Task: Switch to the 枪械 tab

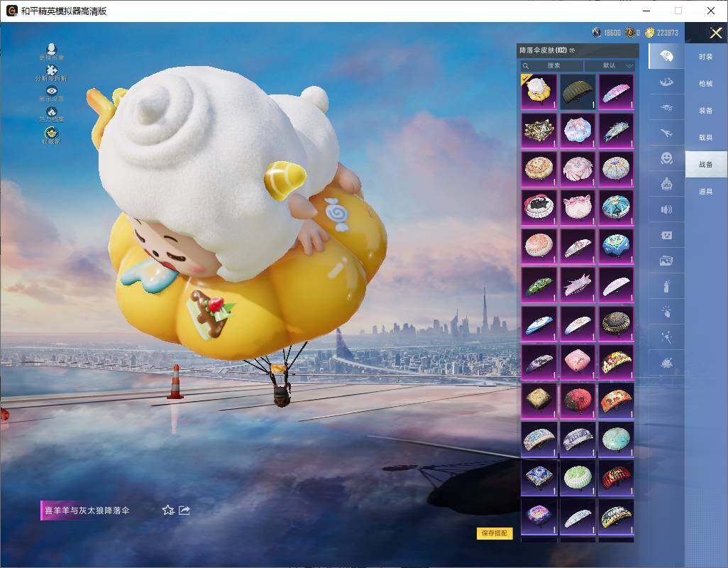Action: click(x=706, y=84)
